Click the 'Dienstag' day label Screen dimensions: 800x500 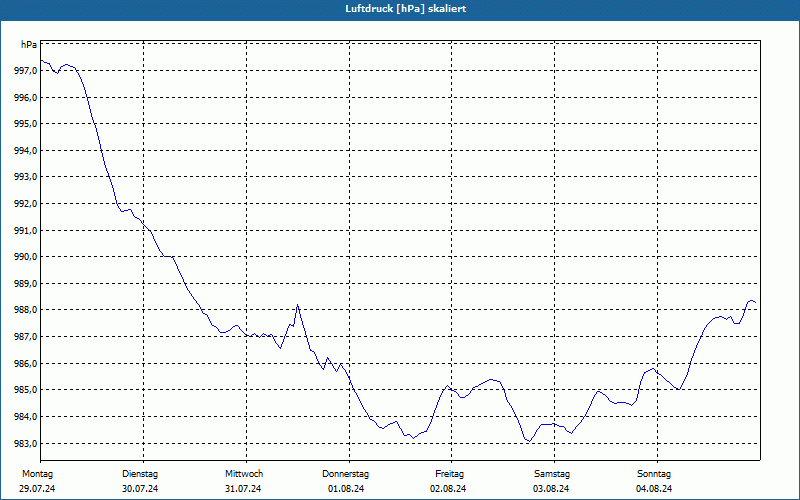pos(140,474)
